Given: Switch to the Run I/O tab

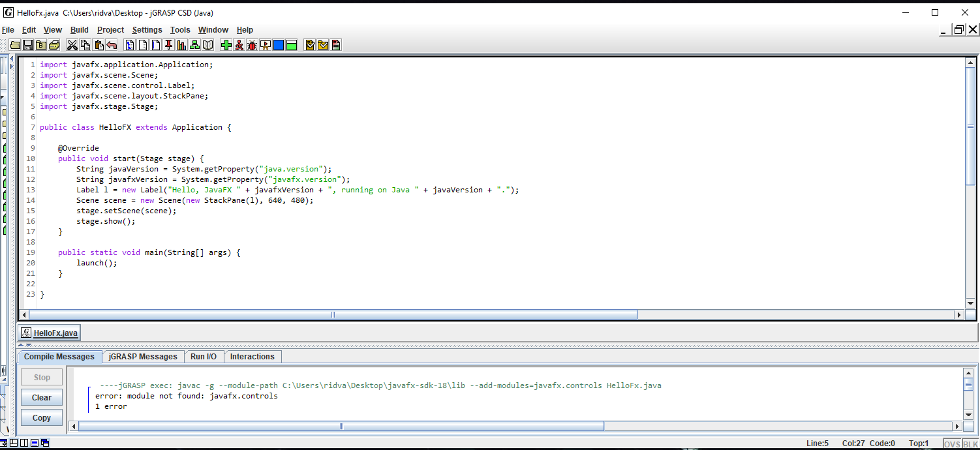Looking at the screenshot, I should click(x=204, y=356).
